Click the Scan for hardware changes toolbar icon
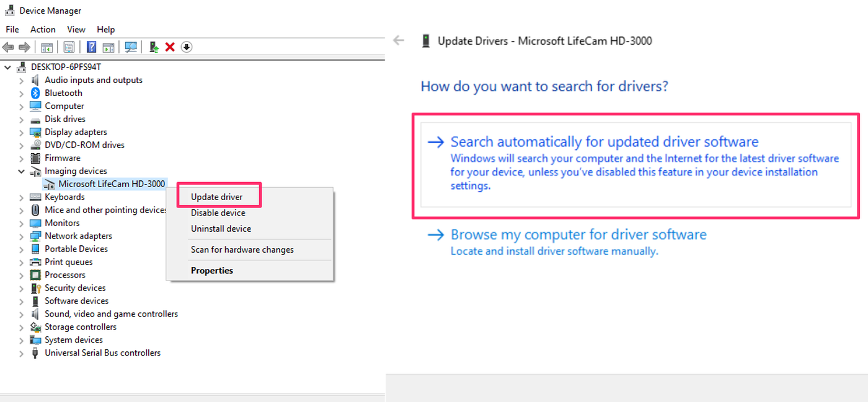 coord(131,47)
